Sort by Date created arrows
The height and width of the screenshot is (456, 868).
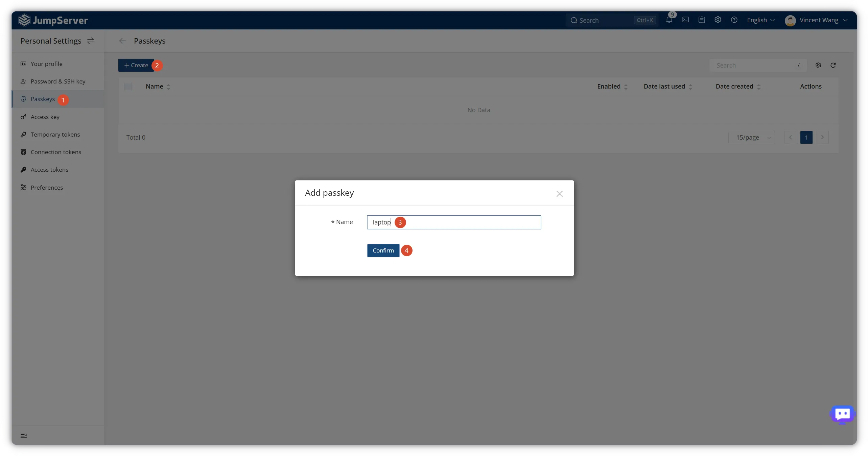[759, 87]
